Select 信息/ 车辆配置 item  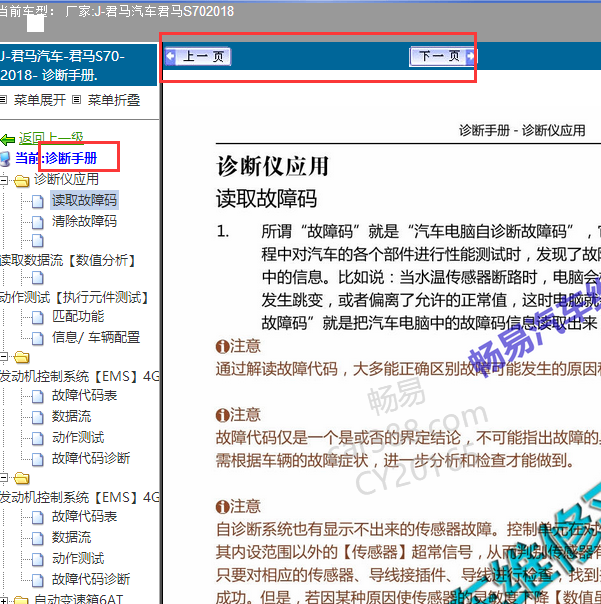point(96,337)
